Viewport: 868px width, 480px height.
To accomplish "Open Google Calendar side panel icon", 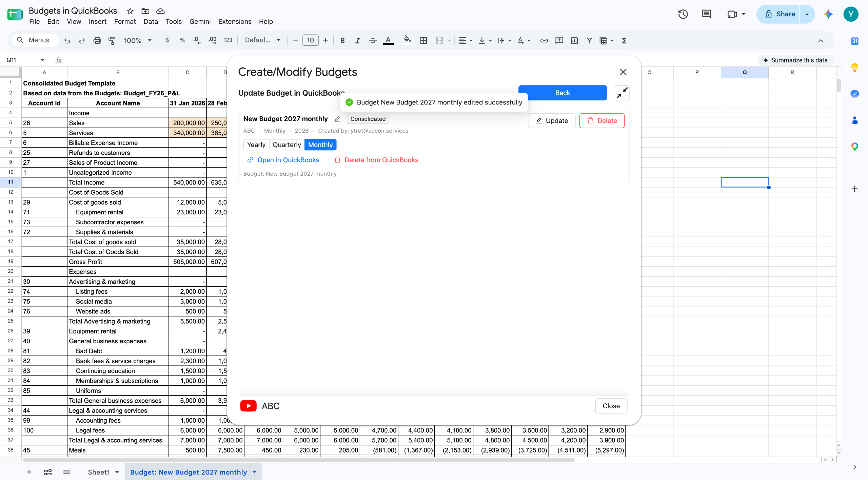I will click(854, 41).
